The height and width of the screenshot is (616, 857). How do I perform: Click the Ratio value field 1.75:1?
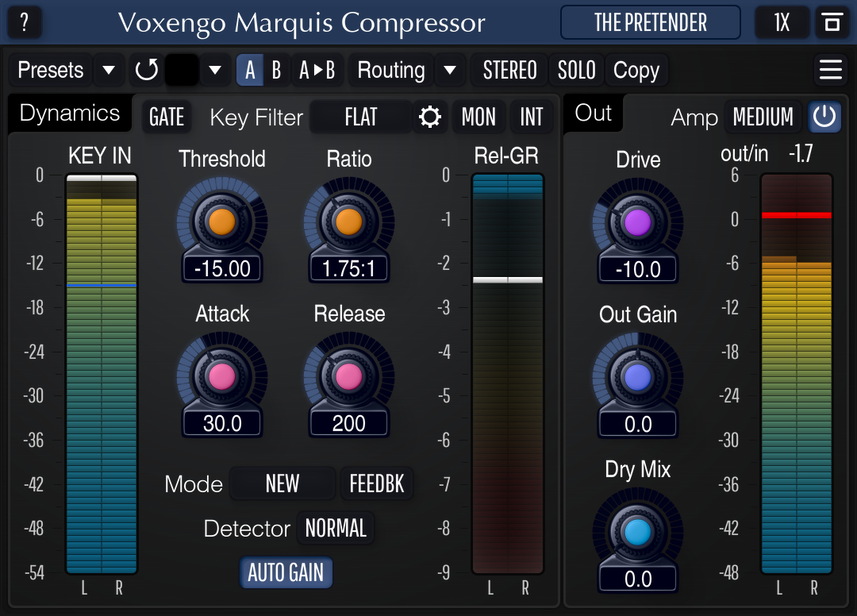pyautogui.click(x=348, y=268)
